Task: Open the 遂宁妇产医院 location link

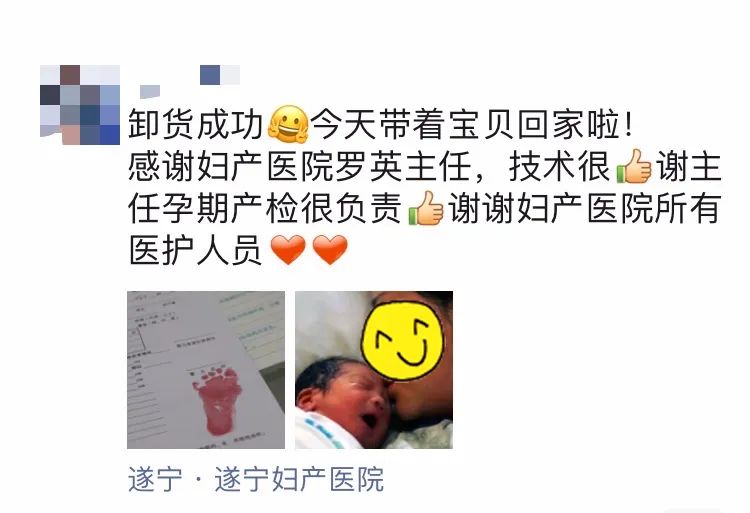Action: tap(256, 479)
